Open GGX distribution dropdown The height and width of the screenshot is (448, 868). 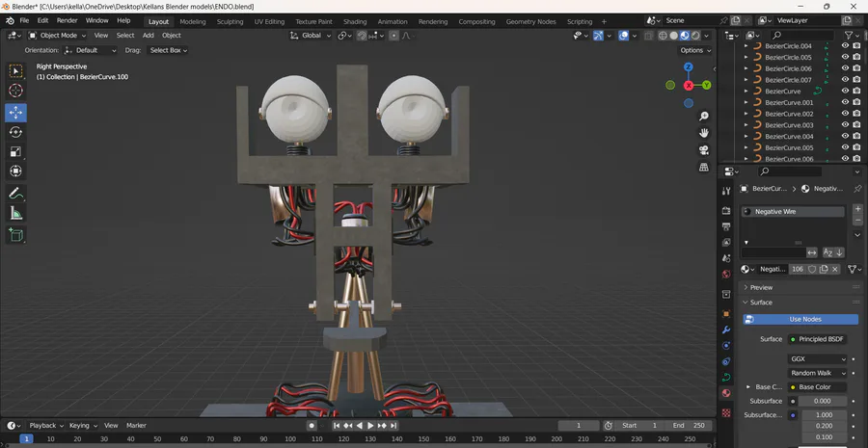(x=817, y=359)
